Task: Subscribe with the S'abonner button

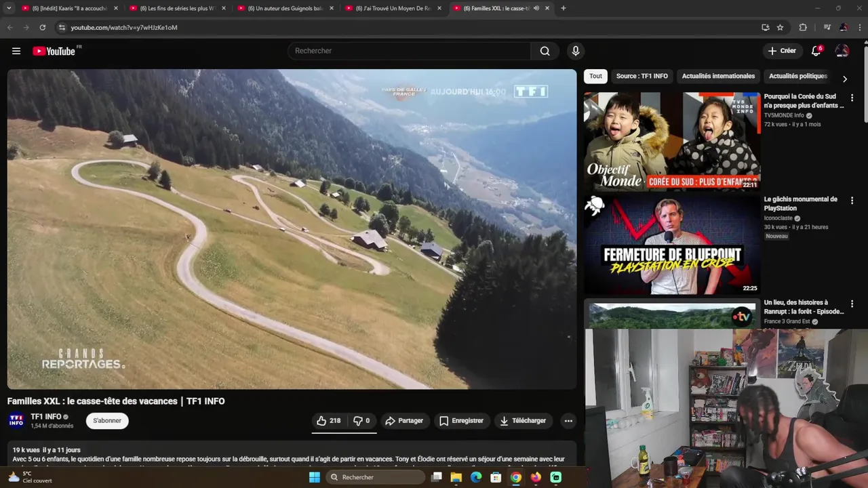Action: (107, 421)
